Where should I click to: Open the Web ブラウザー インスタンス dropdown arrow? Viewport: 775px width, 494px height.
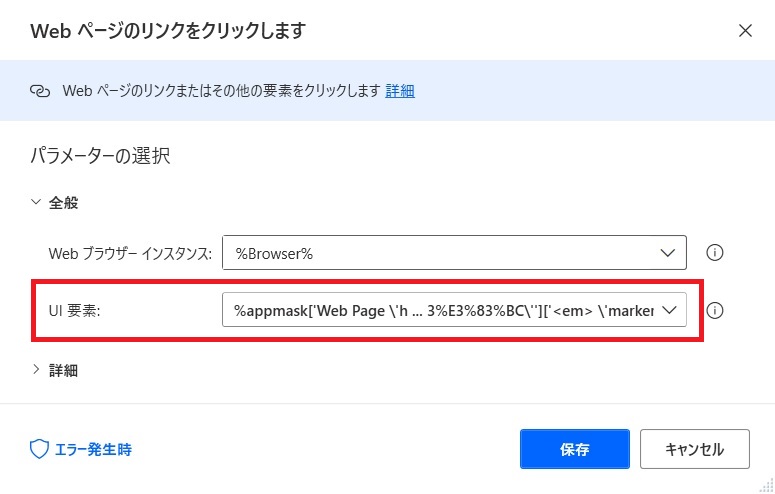tap(667, 253)
